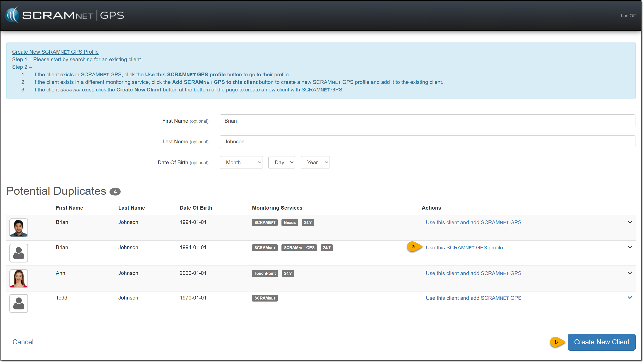Click second Brian Johnson's placeholder avatar
Screen dimensions: 644x363
coord(19,253)
